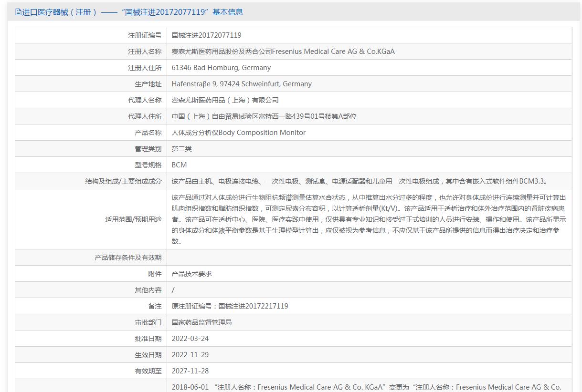
Task: Click the 注册人名称 label
Action: coord(145,52)
